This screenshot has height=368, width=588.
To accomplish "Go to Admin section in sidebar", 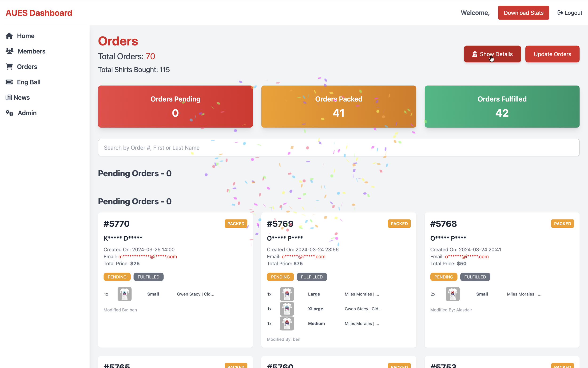I will (27, 113).
